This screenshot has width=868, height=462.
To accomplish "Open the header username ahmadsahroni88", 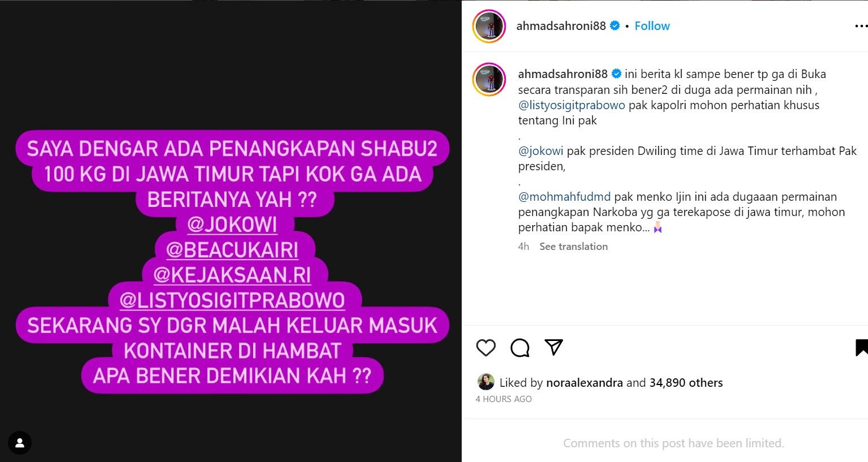I will click(561, 26).
